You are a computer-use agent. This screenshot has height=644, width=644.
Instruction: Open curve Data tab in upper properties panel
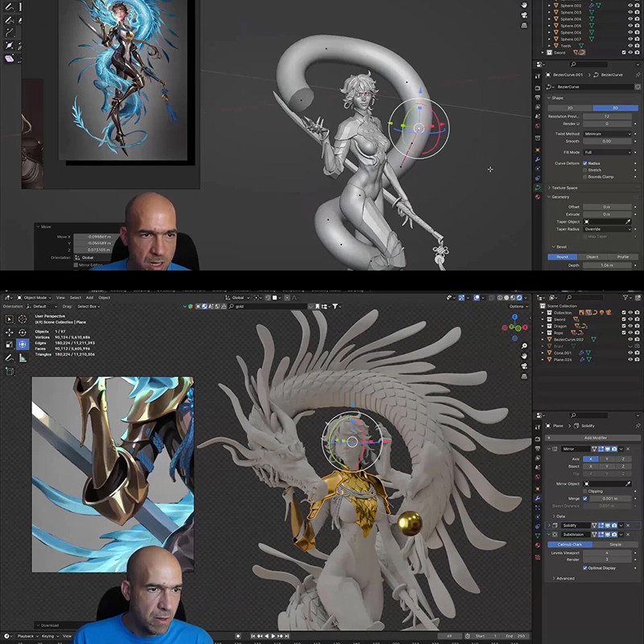click(x=538, y=188)
